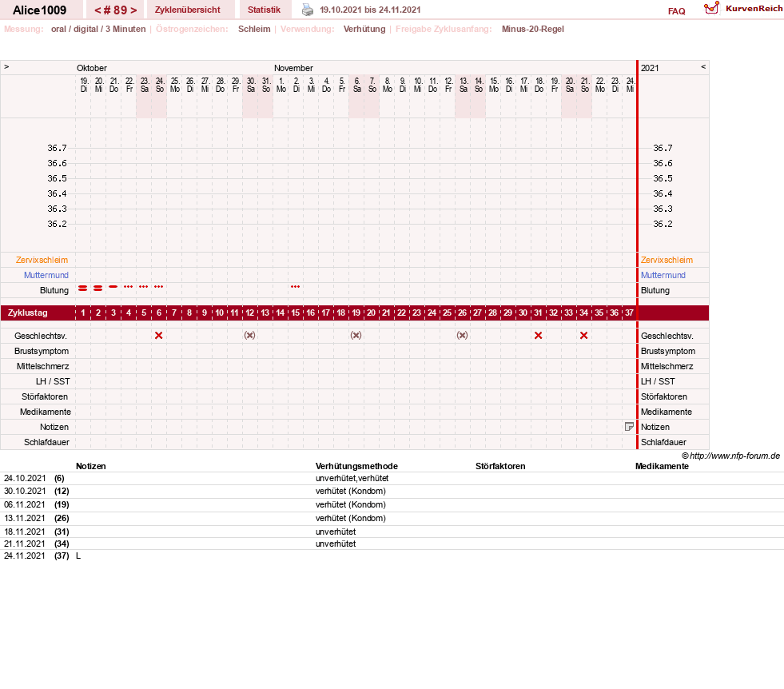The height and width of the screenshot is (689, 784).
Task: Click the Alice1009 user name
Action: 39,10
